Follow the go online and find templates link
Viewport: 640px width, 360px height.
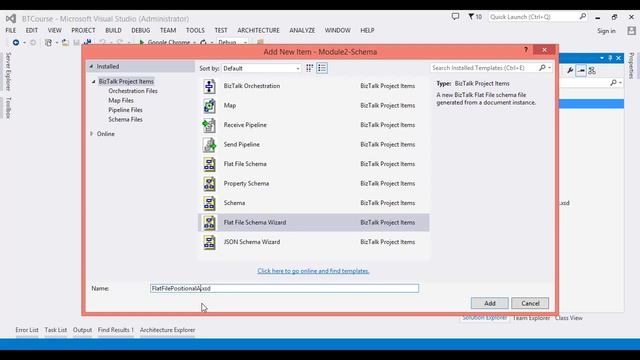click(x=313, y=271)
